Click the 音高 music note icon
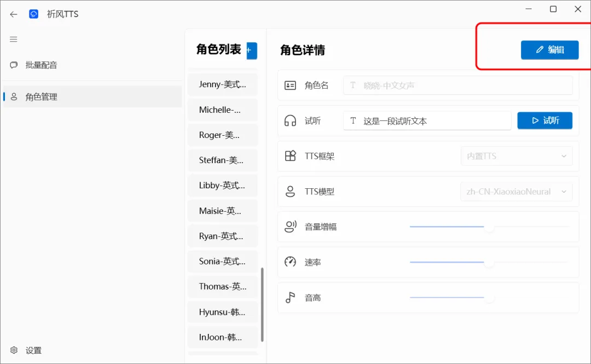The image size is (591, 364). [290, 297]
